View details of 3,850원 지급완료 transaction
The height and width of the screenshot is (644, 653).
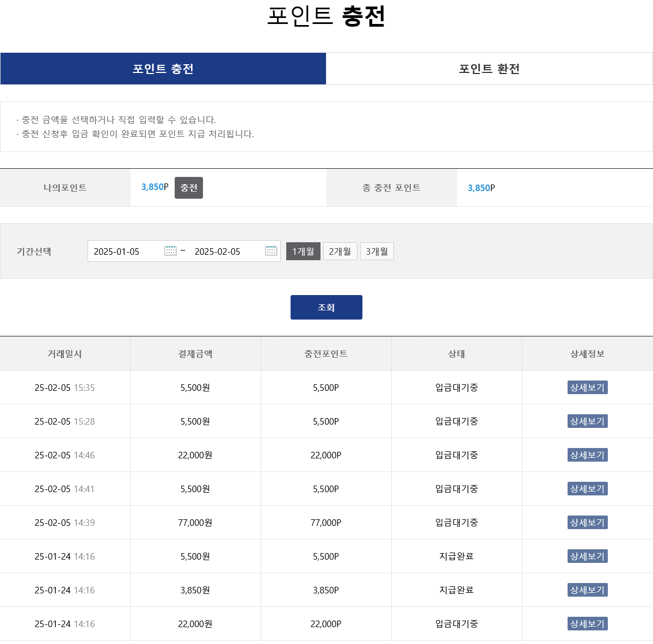tap(587, 590)
